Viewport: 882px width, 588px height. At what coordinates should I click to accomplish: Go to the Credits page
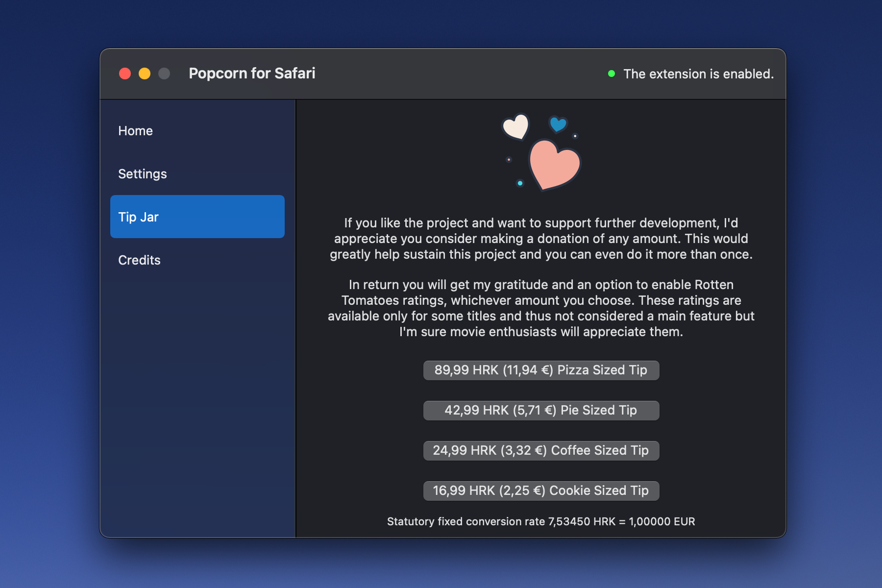point(140,260)
